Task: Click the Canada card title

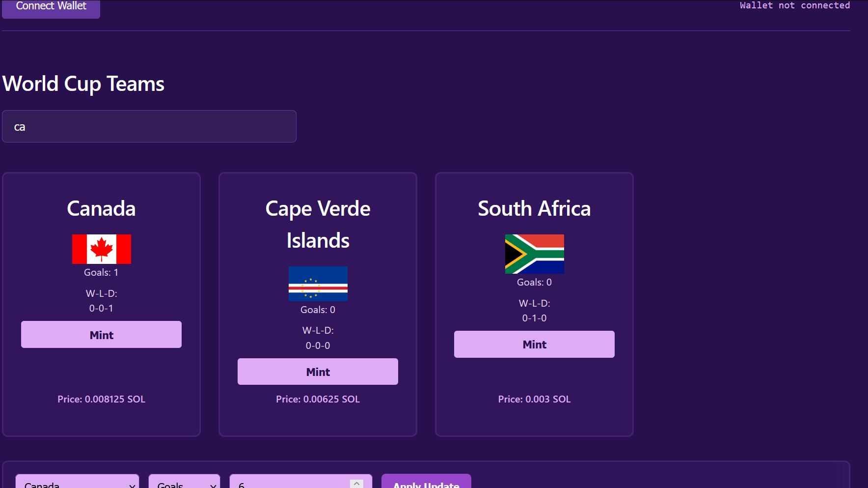Action: tap(102, 208)
